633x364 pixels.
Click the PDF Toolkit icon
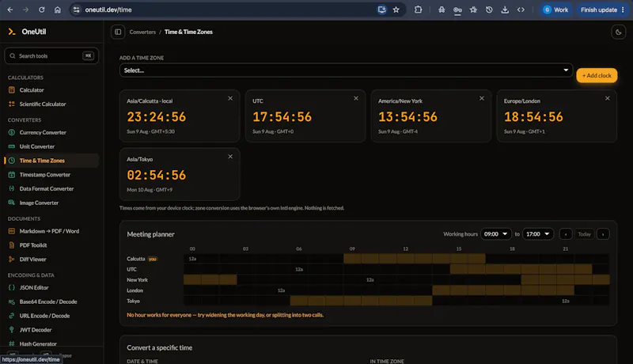pyautogui.click(x=12, y=245)
